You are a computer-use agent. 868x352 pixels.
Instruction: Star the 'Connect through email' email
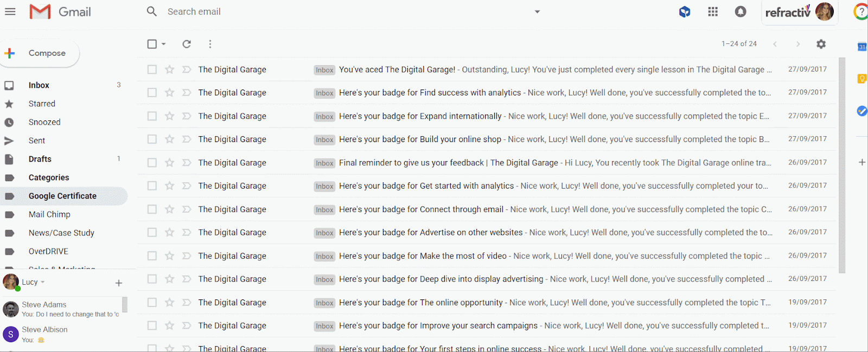click(170, 209)
